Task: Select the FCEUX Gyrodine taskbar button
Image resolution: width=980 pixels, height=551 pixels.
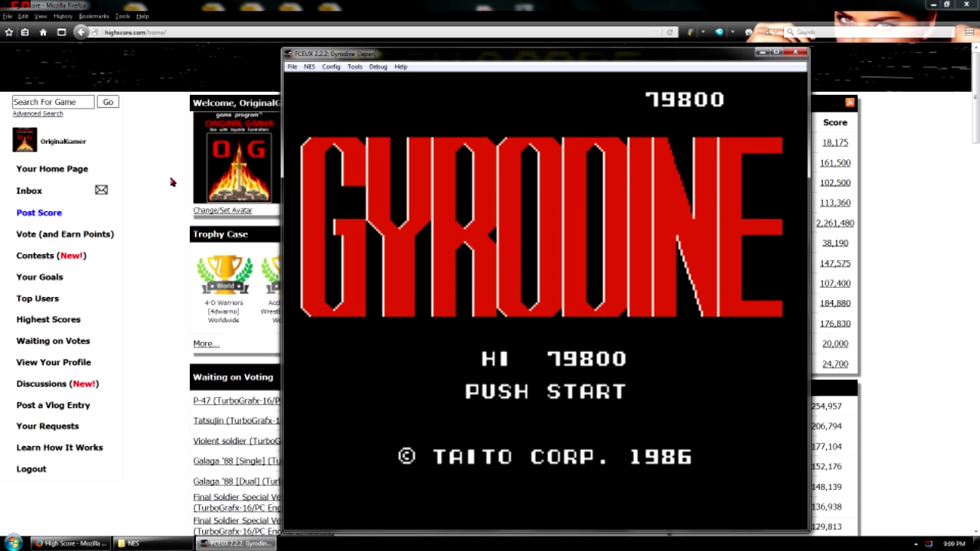Action: pos(234,543)
